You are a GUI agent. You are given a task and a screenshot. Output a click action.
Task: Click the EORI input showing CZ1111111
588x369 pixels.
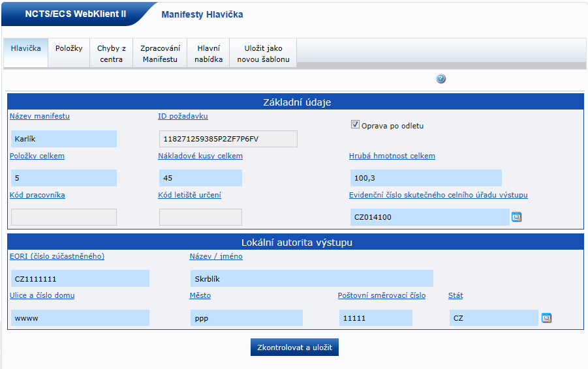(80, 279)
